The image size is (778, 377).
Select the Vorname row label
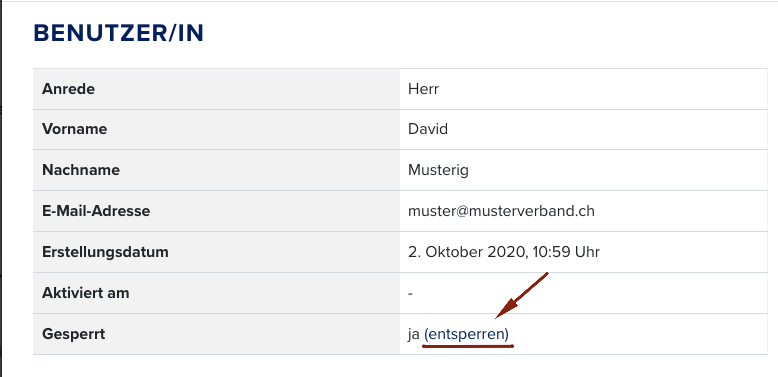pyautogui.click(x=74, y=129)
